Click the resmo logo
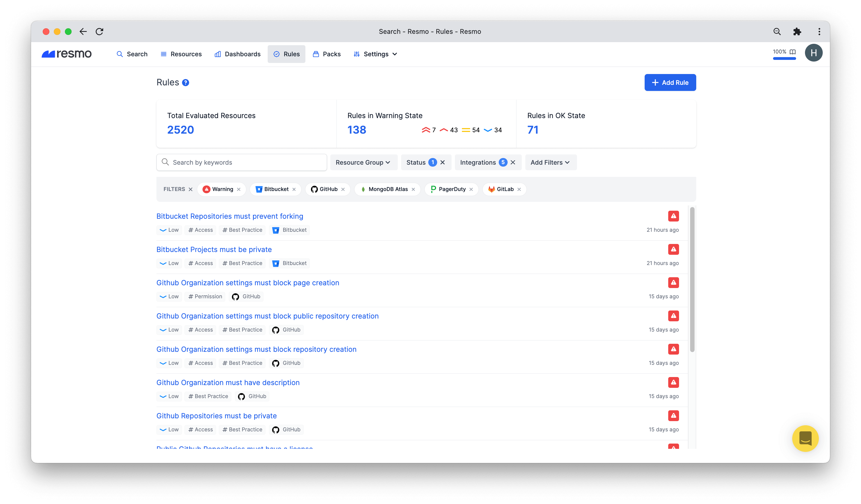The image size is (861, 504). 67,54
